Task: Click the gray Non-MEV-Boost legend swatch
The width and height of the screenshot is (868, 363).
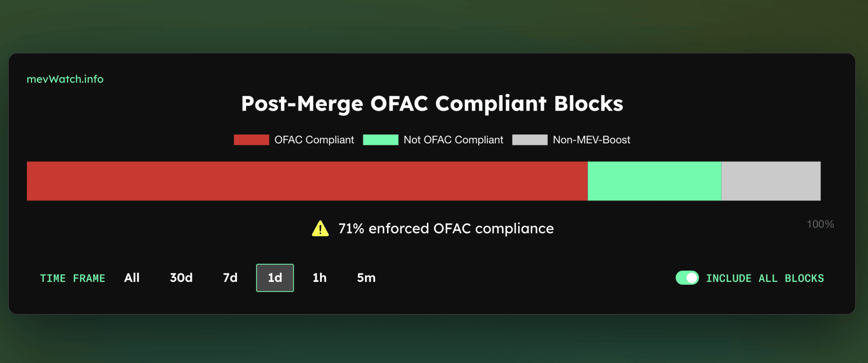Action: [x=530, y=140]
